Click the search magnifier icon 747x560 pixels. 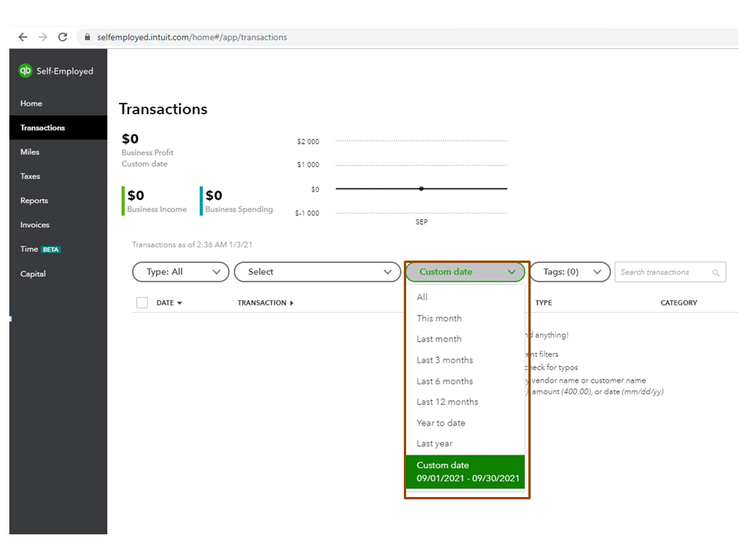716,273
